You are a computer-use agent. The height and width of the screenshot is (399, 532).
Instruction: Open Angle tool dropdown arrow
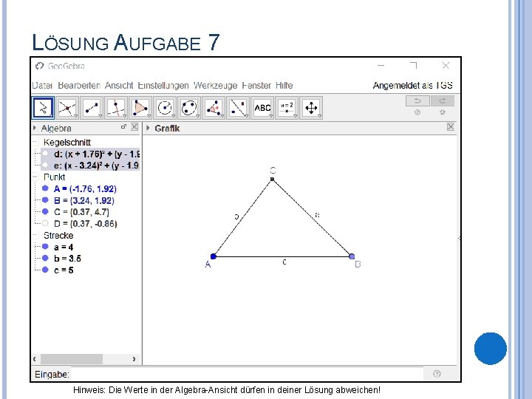[222, 117]
